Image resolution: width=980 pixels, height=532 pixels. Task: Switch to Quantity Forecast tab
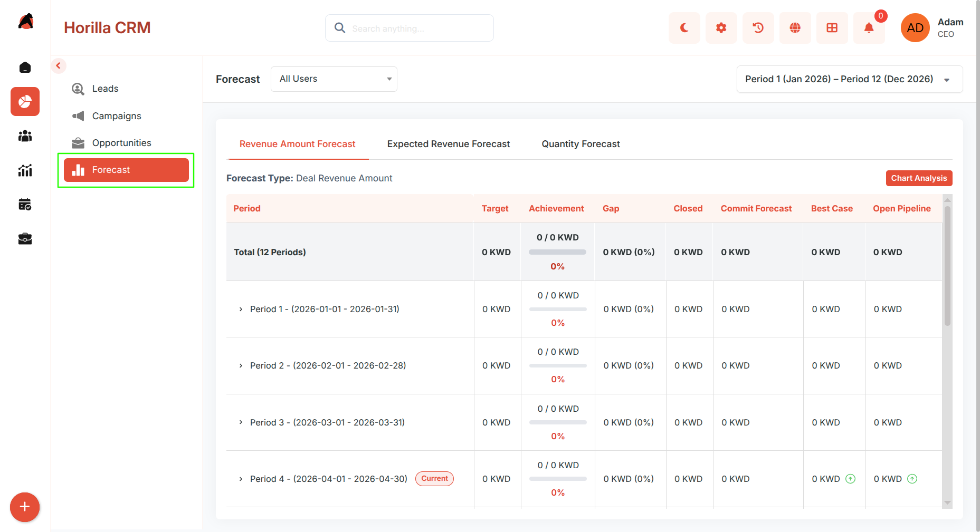[581, 144]
